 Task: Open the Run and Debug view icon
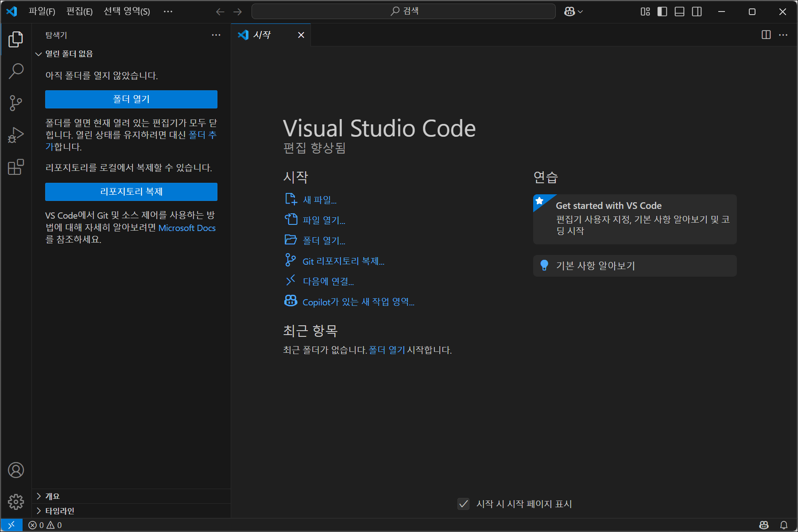[x=16, y=135]
